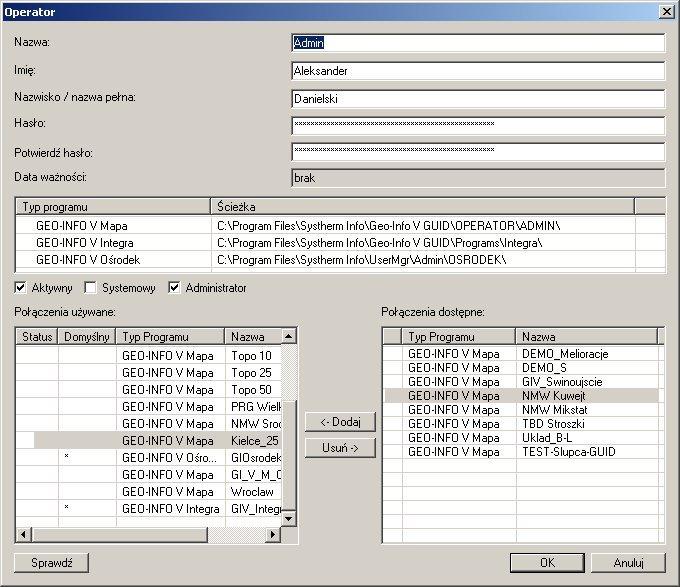Image resolution: width=680 pixels, height=587 pixels.
Task: Select DEMO_S in available connections
Action: pyautogui.click(x=522, y=368)
